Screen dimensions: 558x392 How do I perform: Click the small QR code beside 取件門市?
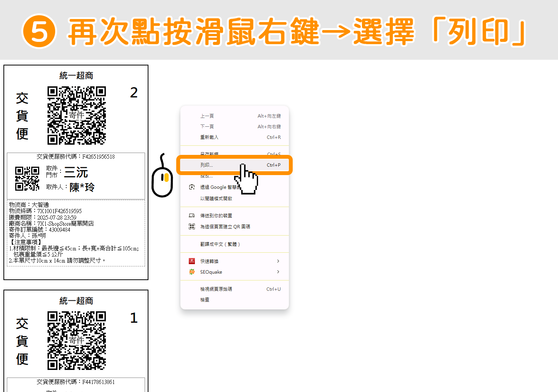coord(27,178)
